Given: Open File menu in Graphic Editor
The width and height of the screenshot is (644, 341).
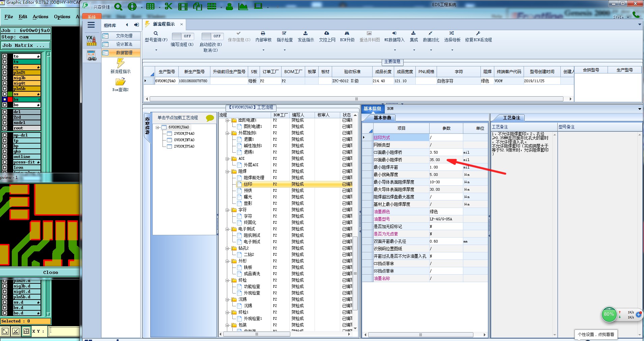Looking at the screenshot, I should 9,17.
